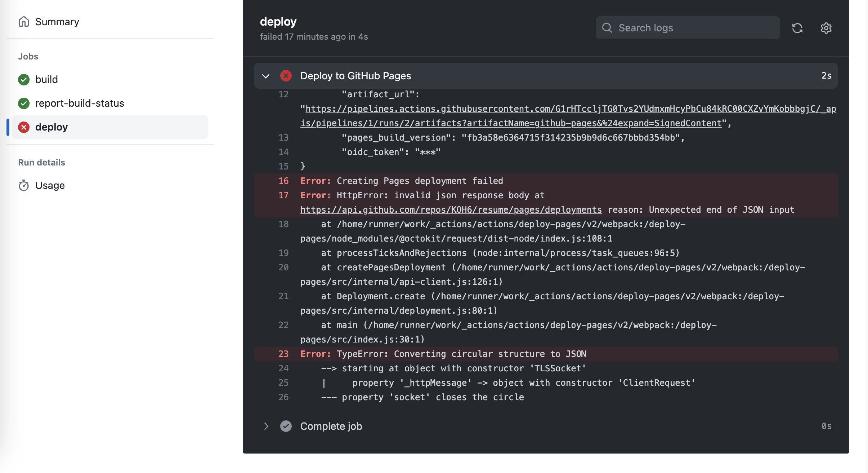Click the red X on Deploy to GitHub Pages step
868x473 pixels.
[x=286, y=75]
